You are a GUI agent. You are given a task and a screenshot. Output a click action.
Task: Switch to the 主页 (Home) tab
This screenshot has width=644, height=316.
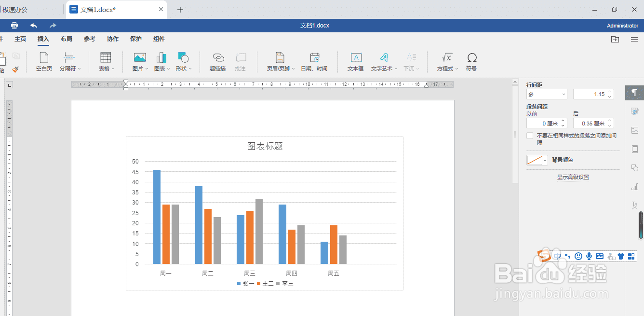click(x=20, y=39)
